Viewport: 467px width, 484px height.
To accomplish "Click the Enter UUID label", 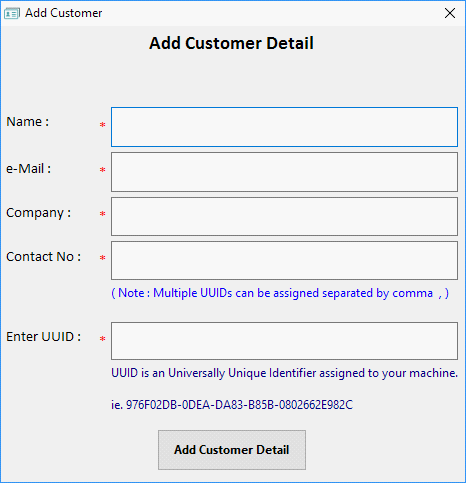I will (43, 337).
